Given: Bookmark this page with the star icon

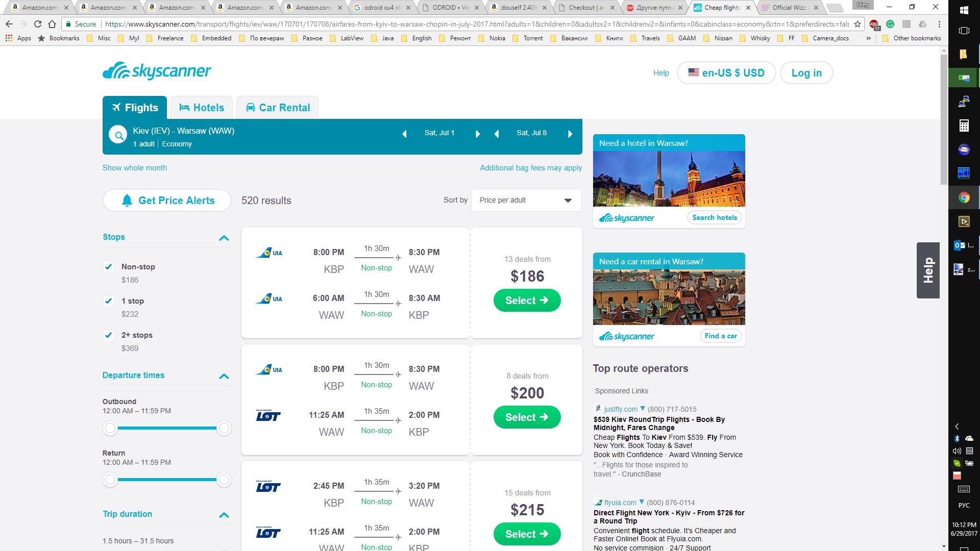Looking at the screenshot, I should [857, 24].
